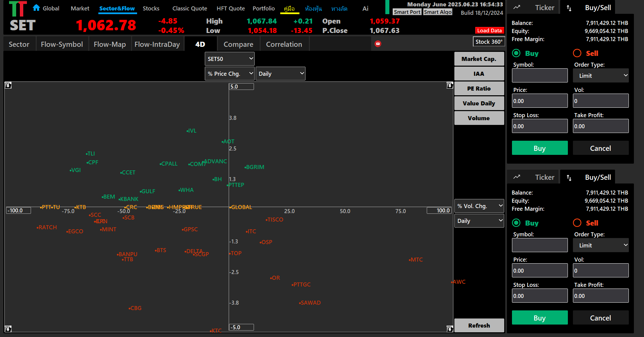644x337 pixels.
Task: Open the Ai menu item
Action: coord(365,8)
